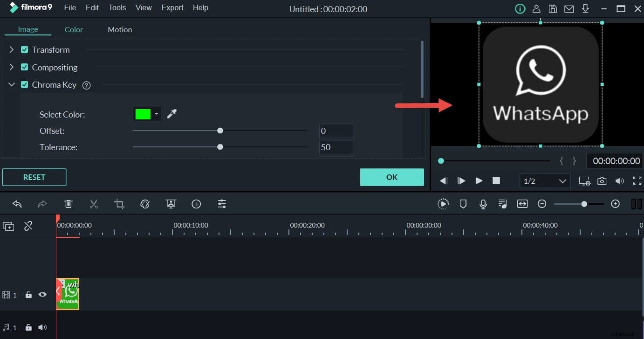Uncheck the Chroma Key checkbox

24,84
